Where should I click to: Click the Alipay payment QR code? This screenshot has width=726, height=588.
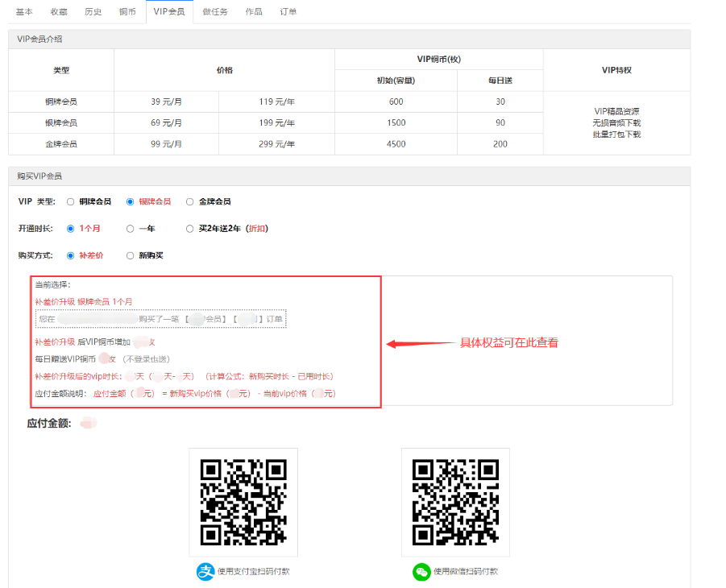pos(243,503)
